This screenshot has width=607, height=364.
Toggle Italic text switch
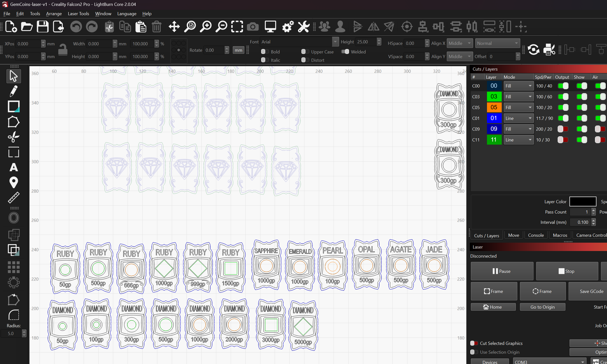tap(265, 60)
